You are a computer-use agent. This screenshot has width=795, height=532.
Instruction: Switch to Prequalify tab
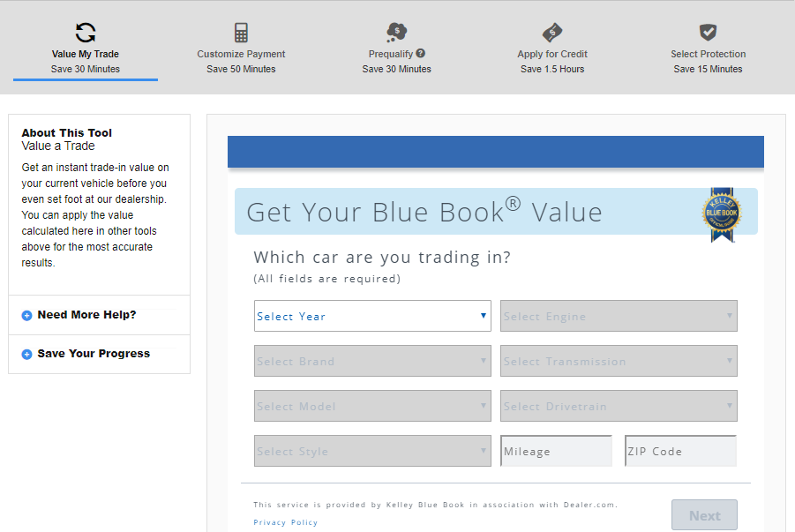(x=396, y=49)
